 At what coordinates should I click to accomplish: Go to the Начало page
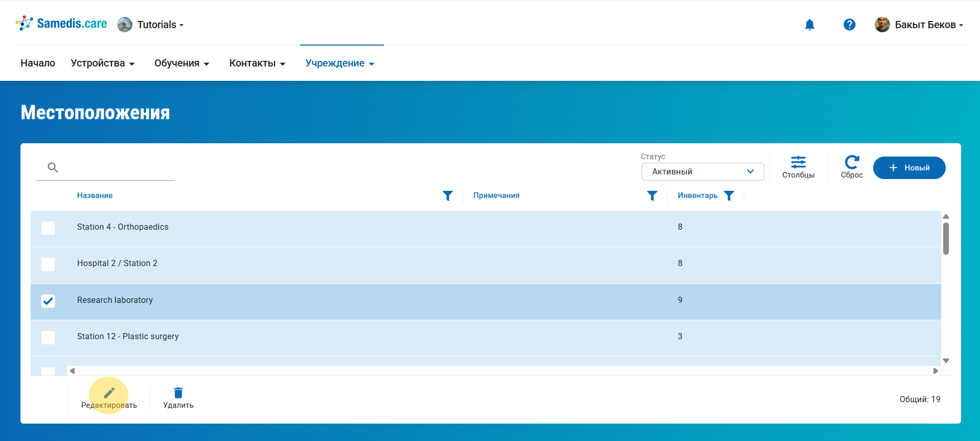click(x=38, y=63)
